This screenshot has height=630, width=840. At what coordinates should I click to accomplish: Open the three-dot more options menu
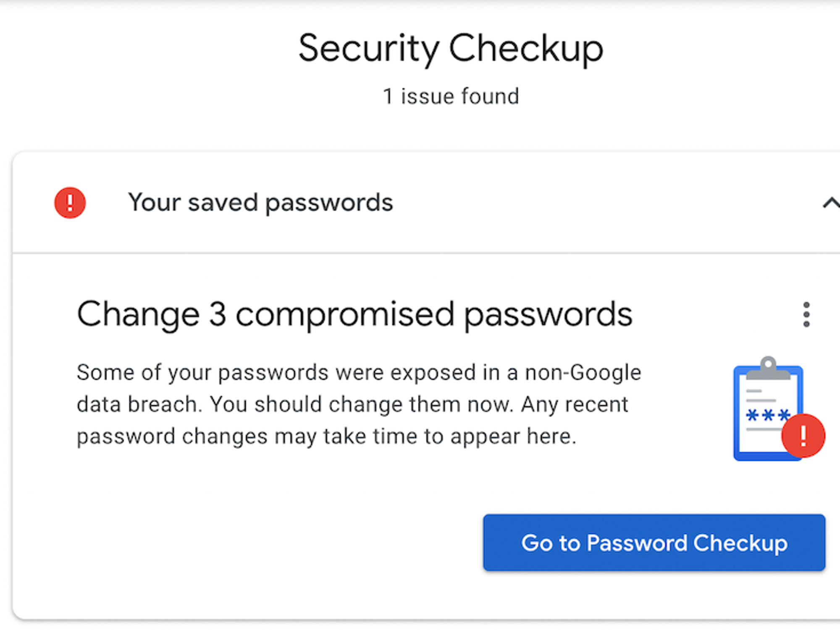coord(806,314)
